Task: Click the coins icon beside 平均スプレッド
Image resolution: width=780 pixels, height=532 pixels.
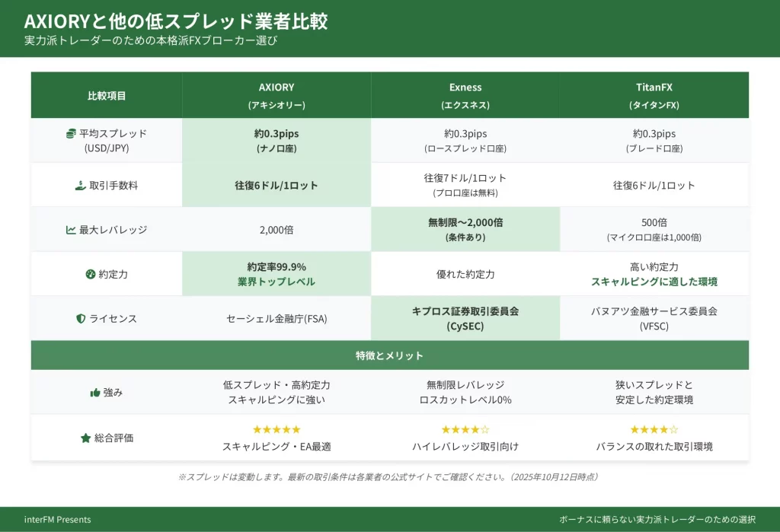Action: pos(72,133)
